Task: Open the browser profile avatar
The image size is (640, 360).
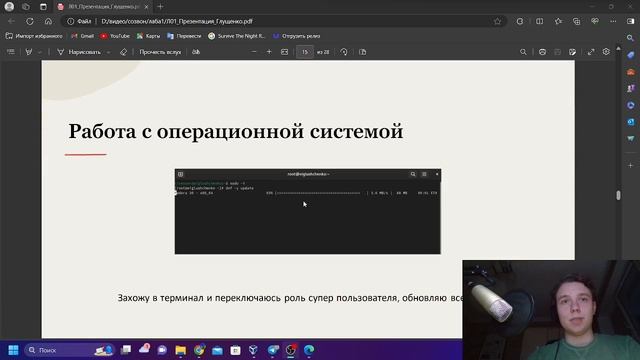Action: point(9,7)
